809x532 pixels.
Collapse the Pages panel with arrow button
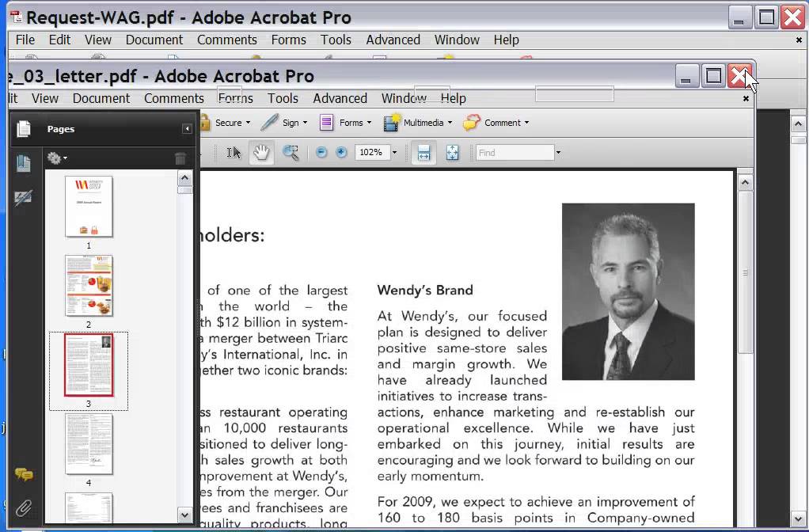[x=188, y=129]
